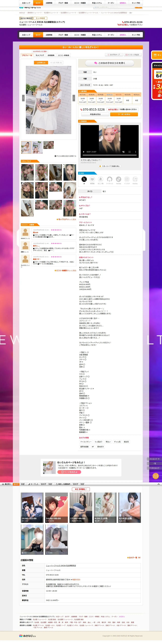Select おっぱい写真 (0) photo toggle
162x644 pixels.
(56, 63)
